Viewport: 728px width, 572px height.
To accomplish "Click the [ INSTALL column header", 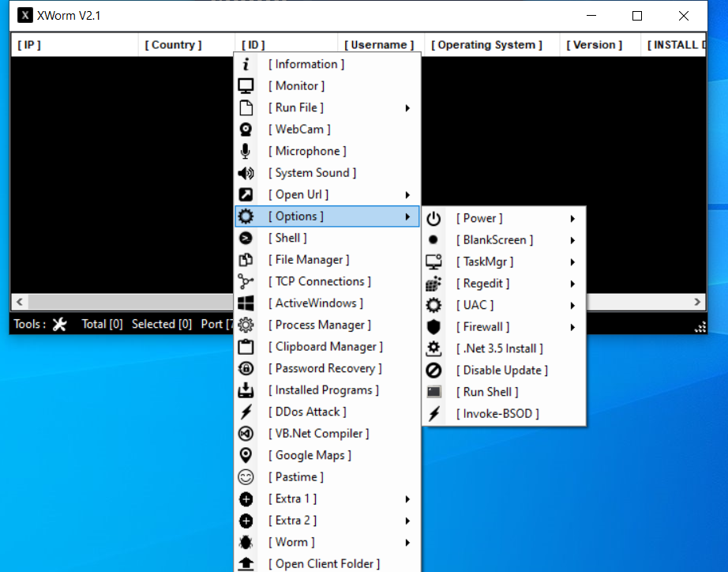I will [674, 45].
